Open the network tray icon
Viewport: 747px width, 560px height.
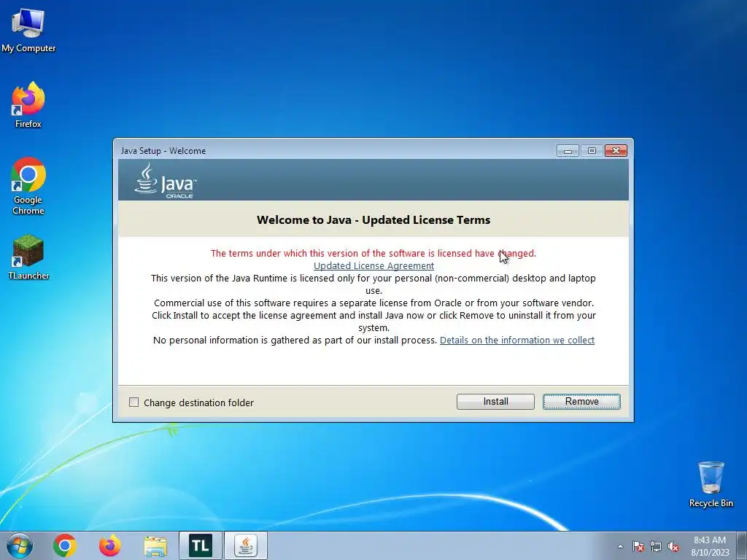click(x=656, y=546)
